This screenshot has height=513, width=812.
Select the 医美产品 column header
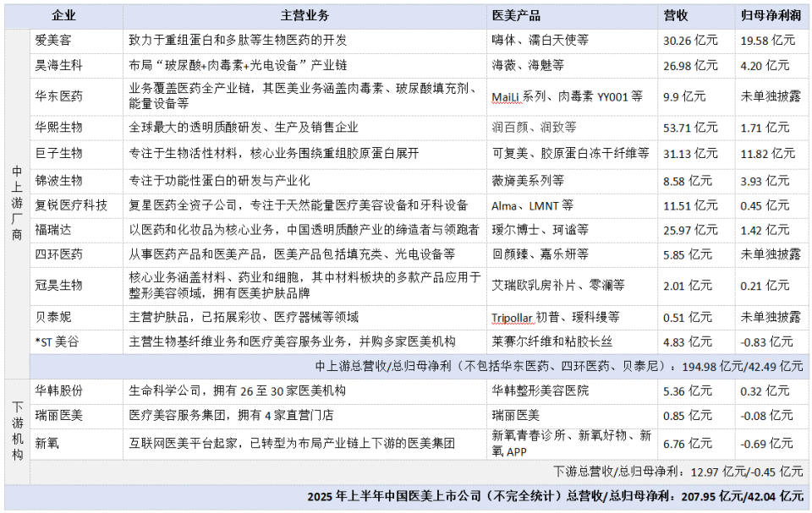(517, 15)
